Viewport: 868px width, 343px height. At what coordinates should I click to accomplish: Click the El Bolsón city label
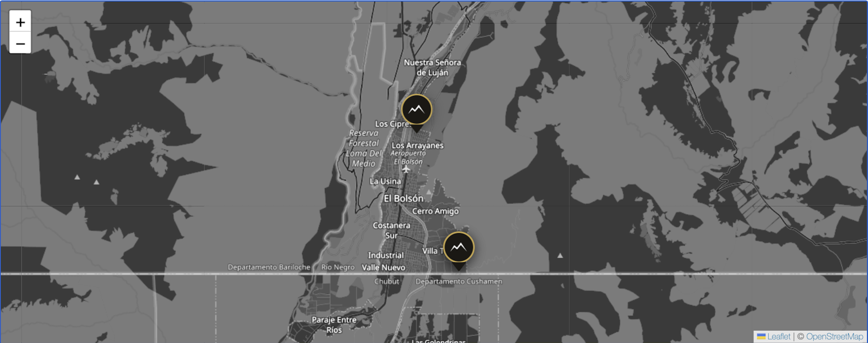coord(403,198)
